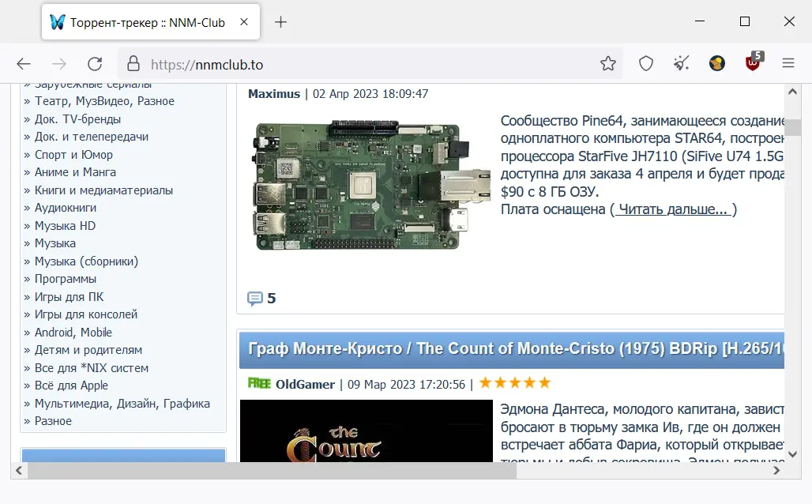
Task: Select 'Игры для ПК' in sidebar
Action: pos(69,297)
